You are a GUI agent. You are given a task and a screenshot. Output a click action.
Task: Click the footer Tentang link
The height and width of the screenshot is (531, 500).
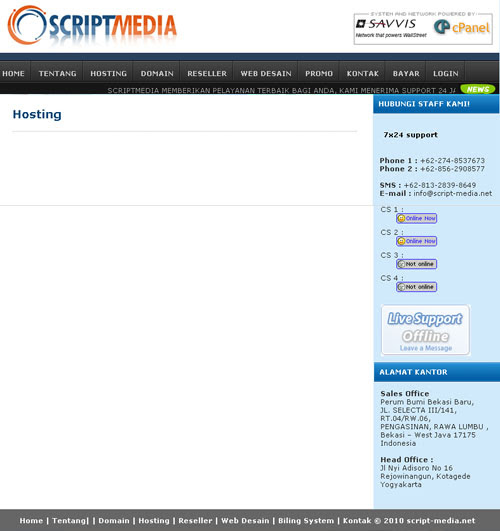pyautogui.click(x=70, y=521)
